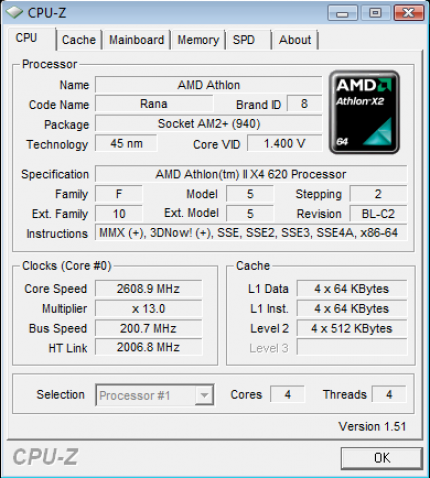
Task: Open the Processor #1 selection dropdown
Action: pos(155,395)
